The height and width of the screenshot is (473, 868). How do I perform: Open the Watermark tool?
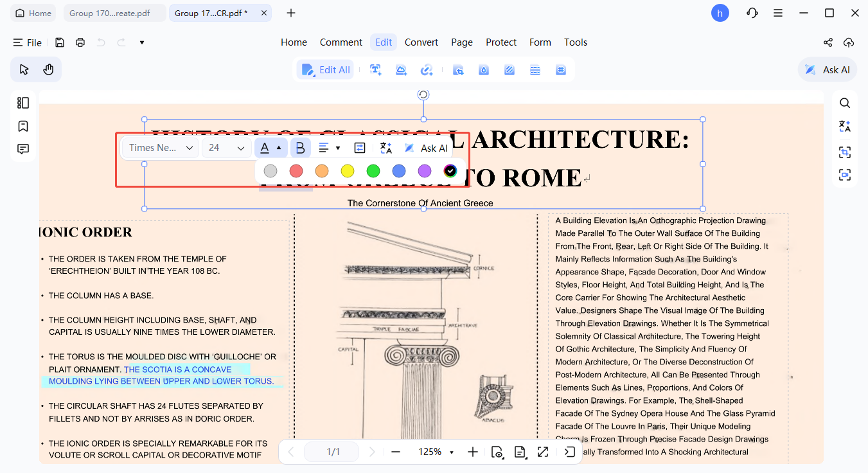(x=483, y=69)
